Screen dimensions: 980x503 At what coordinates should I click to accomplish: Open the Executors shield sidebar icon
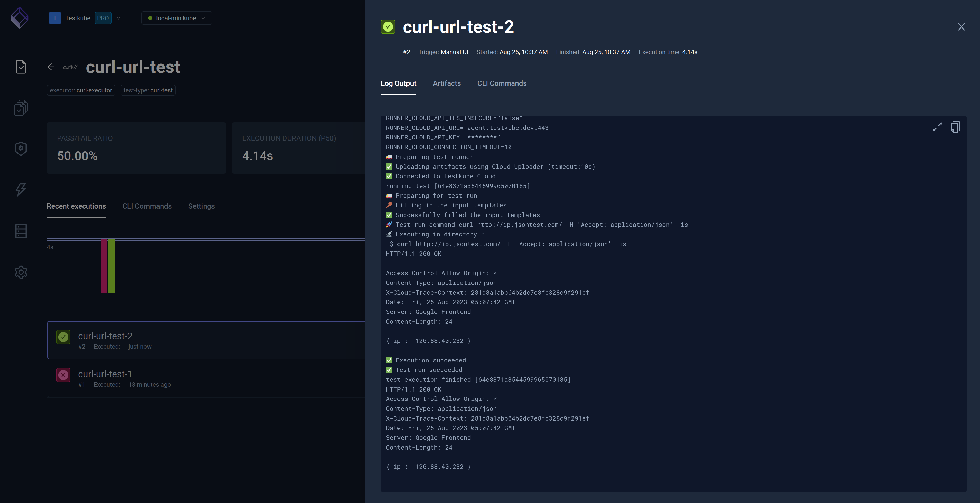(21, 149)
